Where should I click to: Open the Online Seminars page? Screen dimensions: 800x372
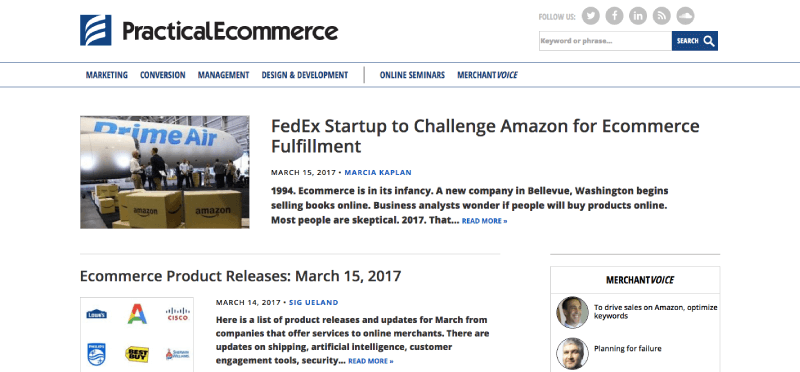412,75
